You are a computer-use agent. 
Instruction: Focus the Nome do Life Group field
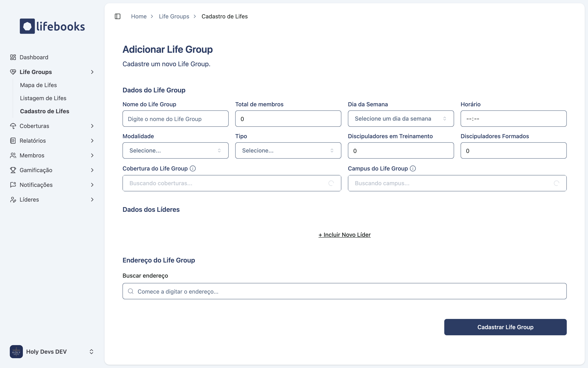tap(175, 119)
